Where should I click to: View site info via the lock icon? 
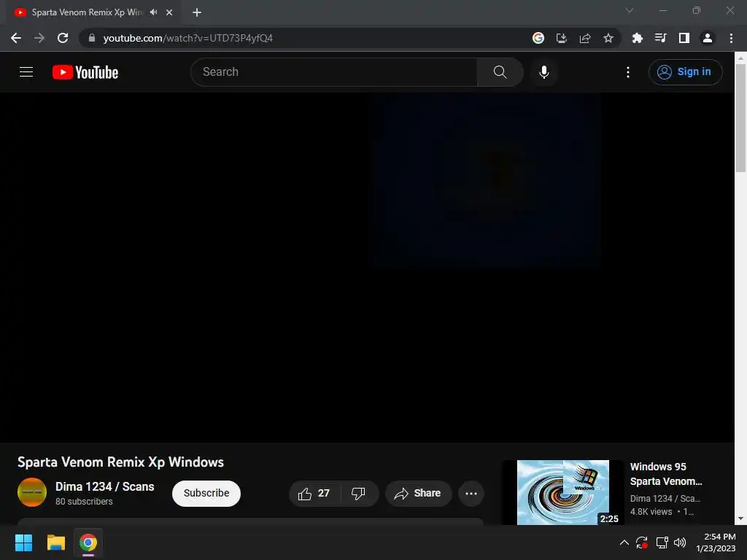point(91,38)
